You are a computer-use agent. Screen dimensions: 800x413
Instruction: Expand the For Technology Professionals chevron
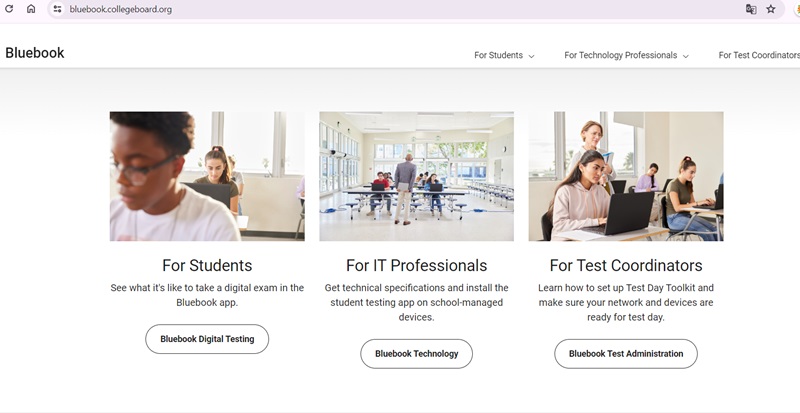tap(685, 56)
